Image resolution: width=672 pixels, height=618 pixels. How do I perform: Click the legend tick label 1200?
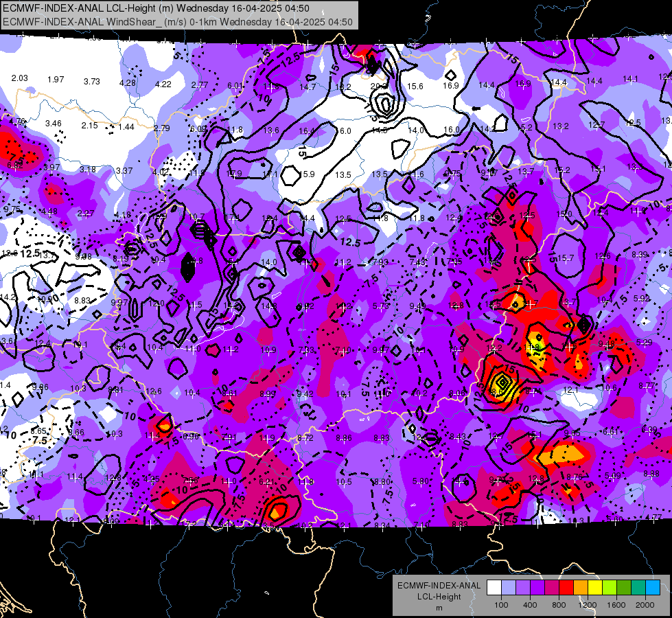587,605
